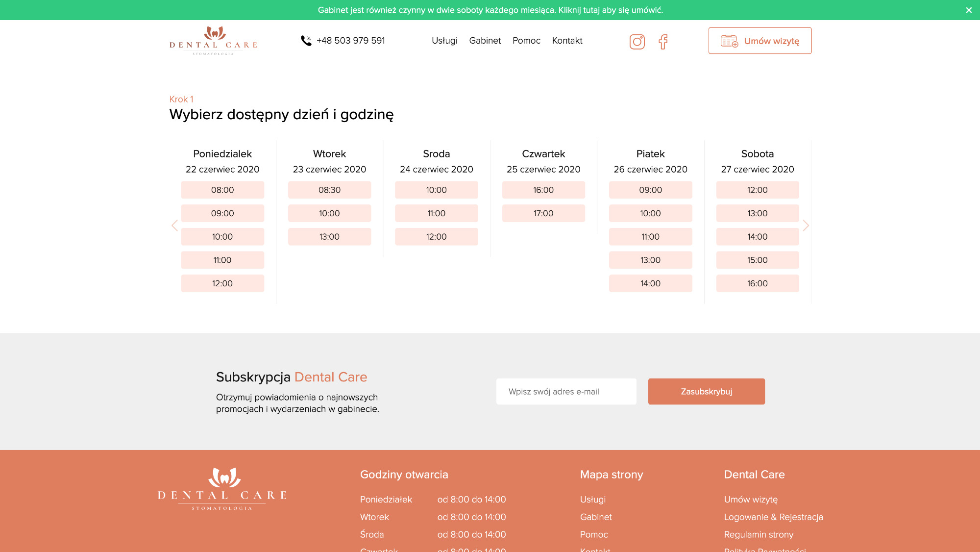Select the 14:00 slot on Piatek
980x552 pixels.
(650, 283)
